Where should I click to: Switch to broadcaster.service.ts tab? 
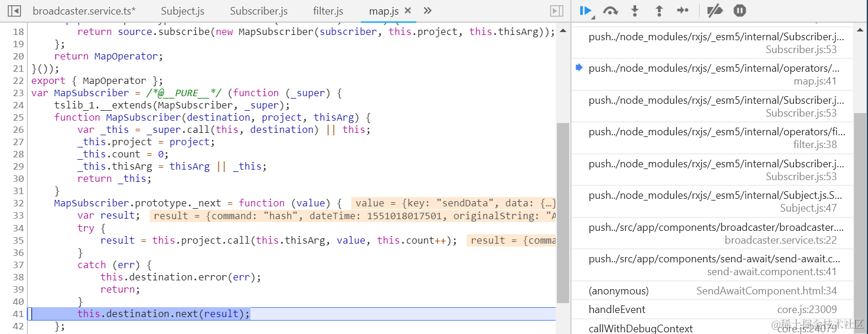pos(84,10)
